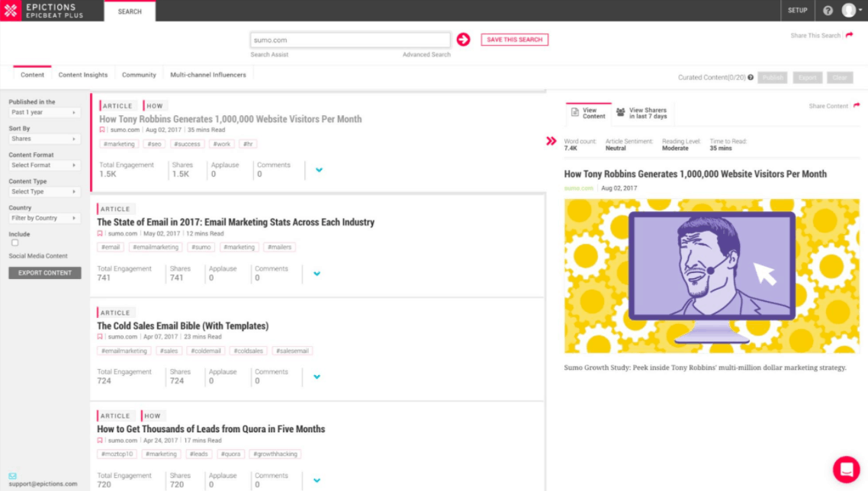Open the Search Assist link
The width and height of the screenshot is (868, 491).
[x=269, y=54]
